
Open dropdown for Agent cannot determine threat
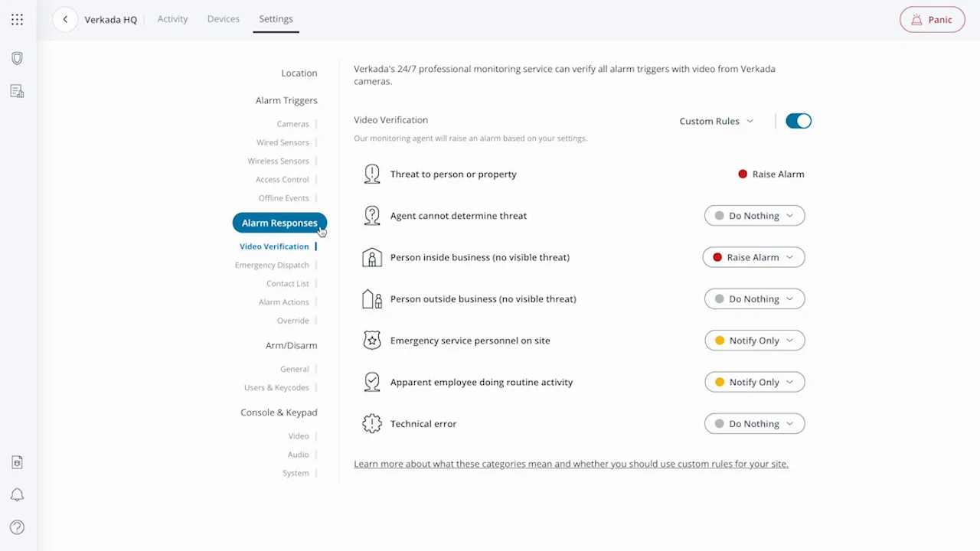[754, 216]
